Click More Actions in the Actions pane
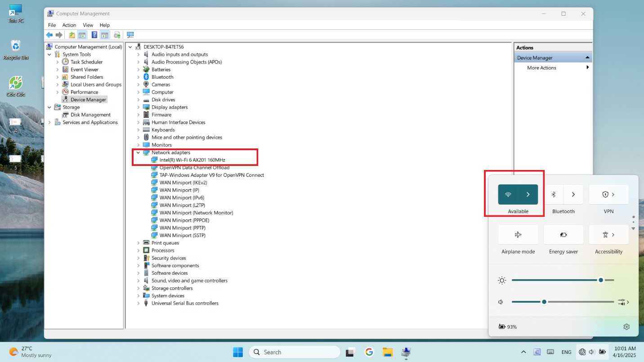The width and height of the screenshot is (644, 362). (541, 68)
